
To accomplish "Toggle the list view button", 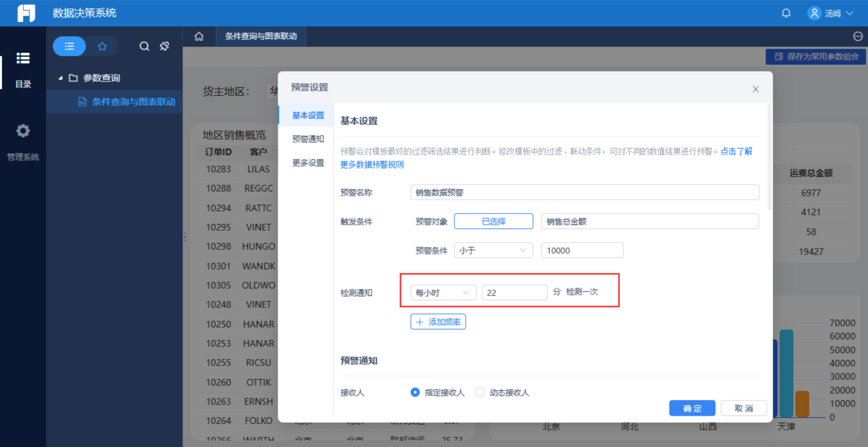I will tap(69, 46).
